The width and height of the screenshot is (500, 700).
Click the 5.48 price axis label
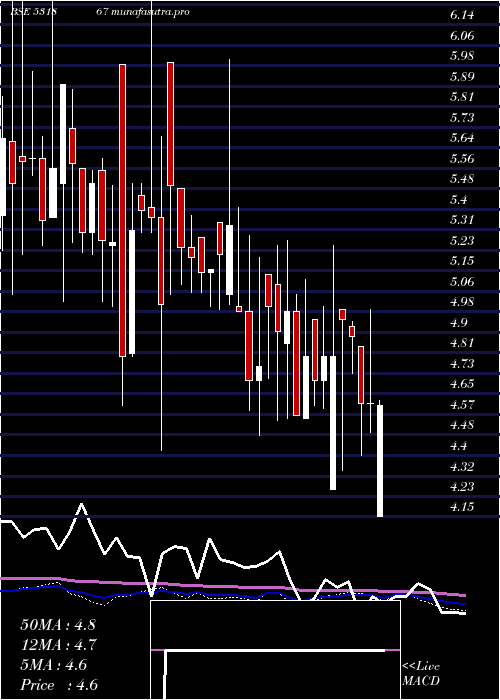tap(462, 179)
